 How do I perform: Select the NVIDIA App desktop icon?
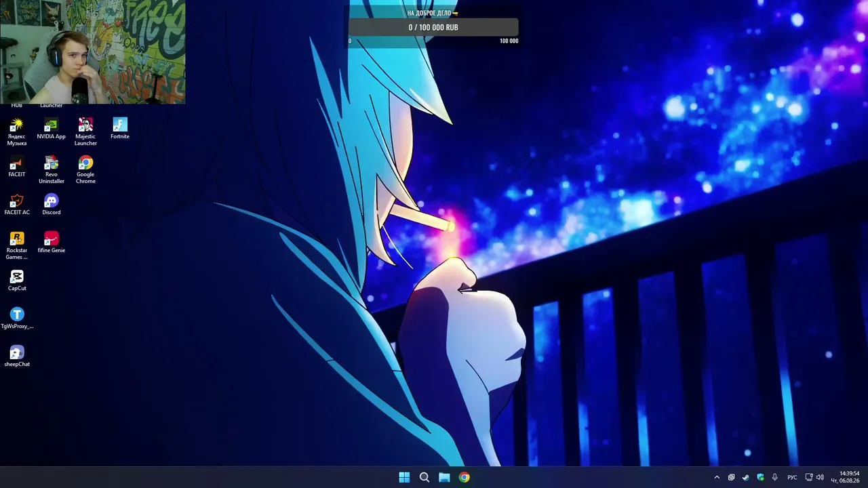[52, 129]
